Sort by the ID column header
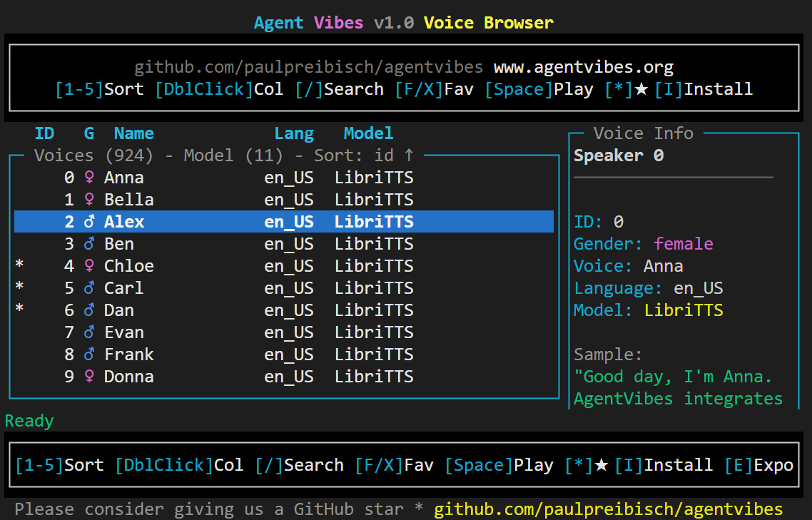Image resolution: width=812 pixels, height=520 pixels. pyautogui.click(x=44, y=133)
